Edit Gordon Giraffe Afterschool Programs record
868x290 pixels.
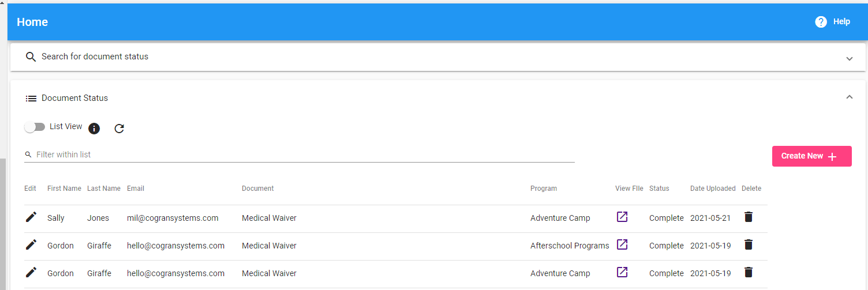pos(31,245)
